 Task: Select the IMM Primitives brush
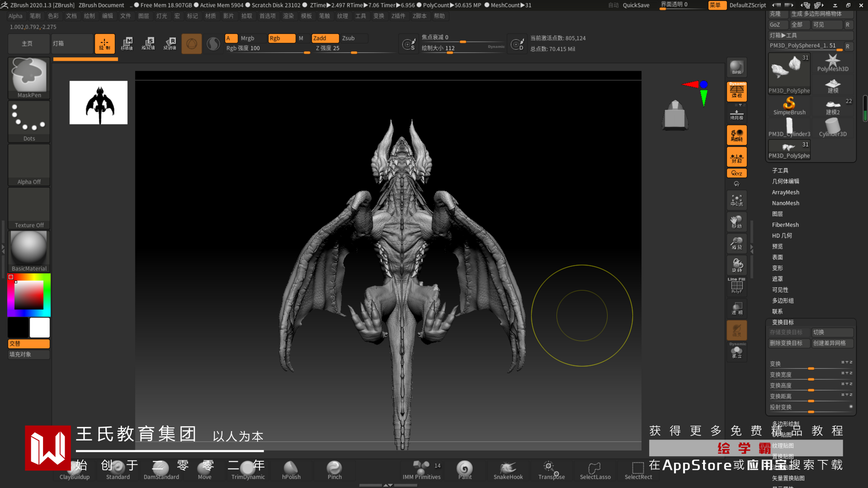coord(421,470)
